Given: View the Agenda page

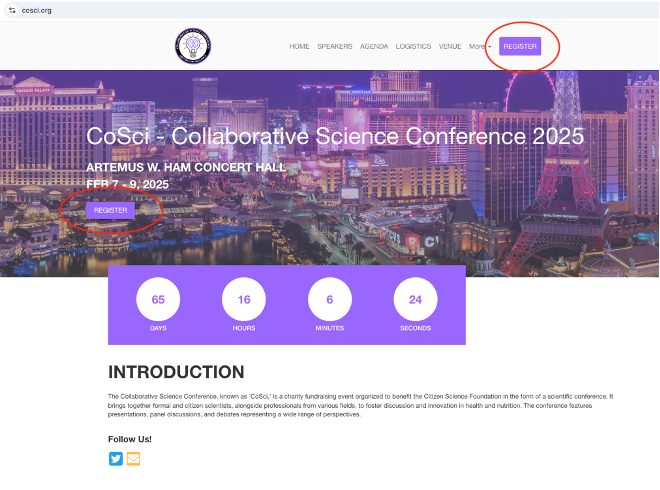Looking at the screenshot, I should coord(374,46).
